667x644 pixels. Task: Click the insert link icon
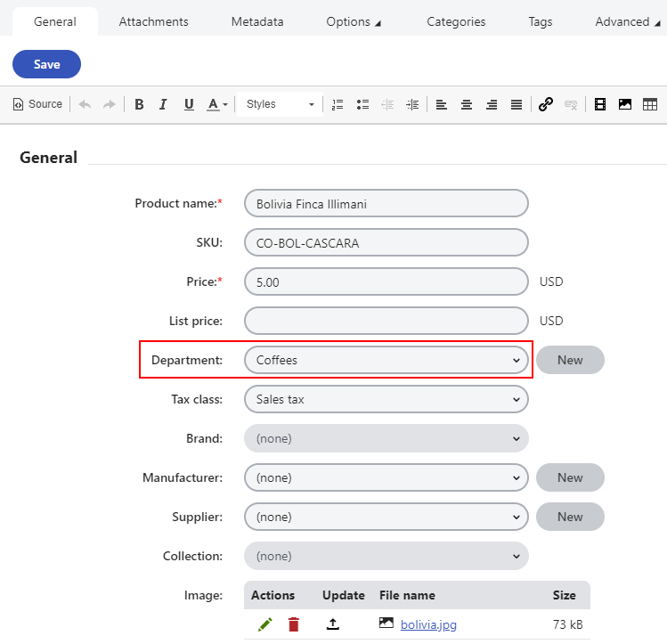pos(546,104)
